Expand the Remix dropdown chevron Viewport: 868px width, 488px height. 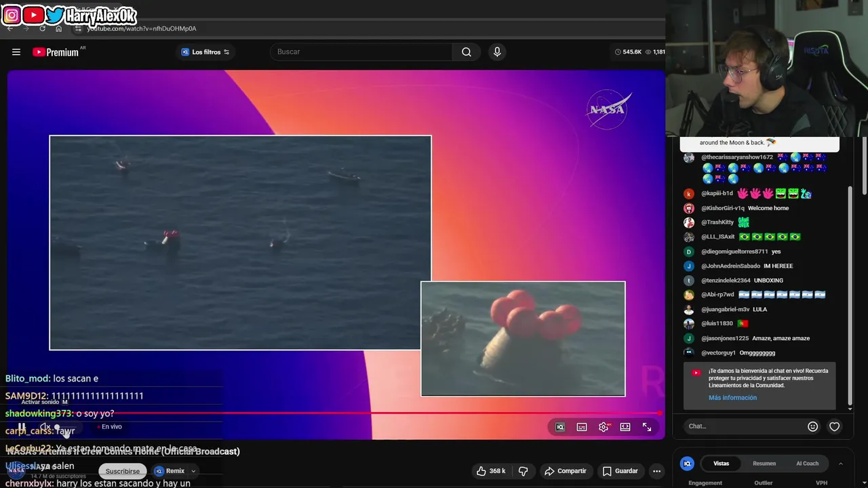pos(193,471)
